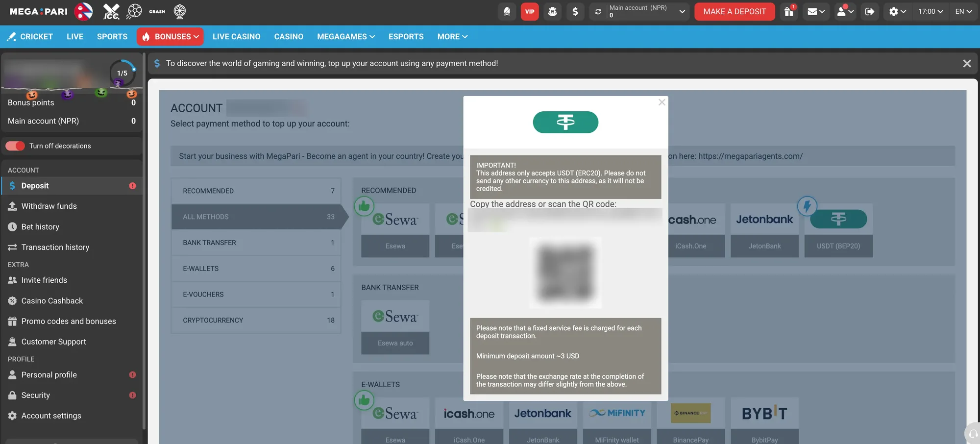This screenshot has width=980, height=444.
Task: Open the messages envelope dropdown
Action: pos(816,12)
